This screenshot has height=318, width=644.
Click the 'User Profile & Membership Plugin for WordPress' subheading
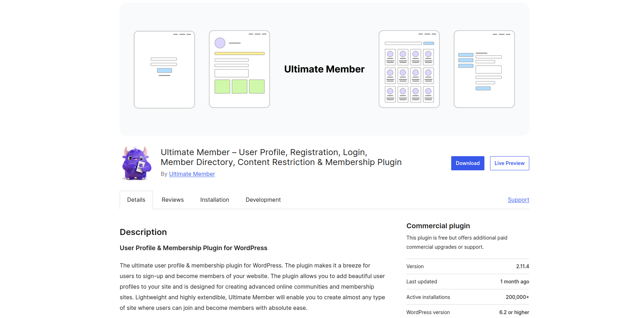click(193, 248)
